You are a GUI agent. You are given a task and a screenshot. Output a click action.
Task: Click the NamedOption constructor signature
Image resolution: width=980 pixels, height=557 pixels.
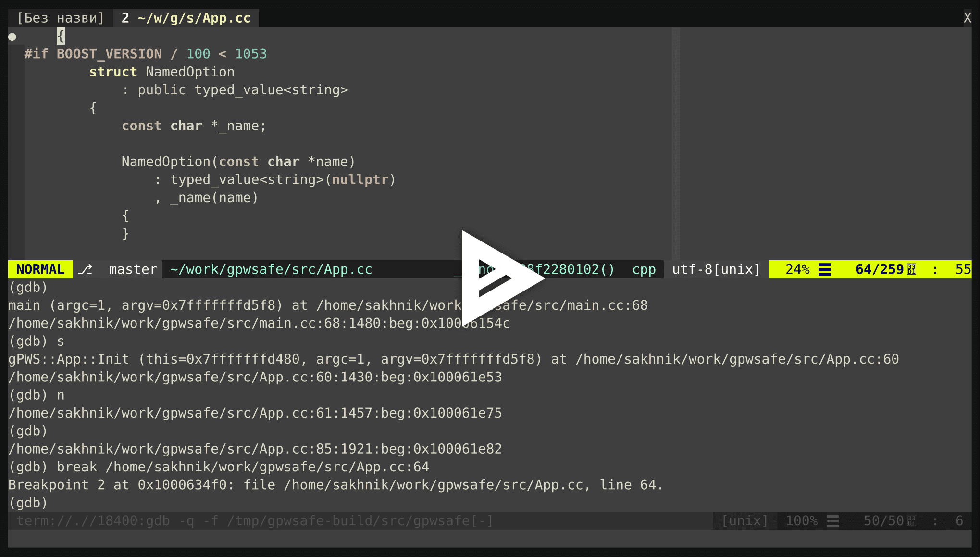click(238, 162)
